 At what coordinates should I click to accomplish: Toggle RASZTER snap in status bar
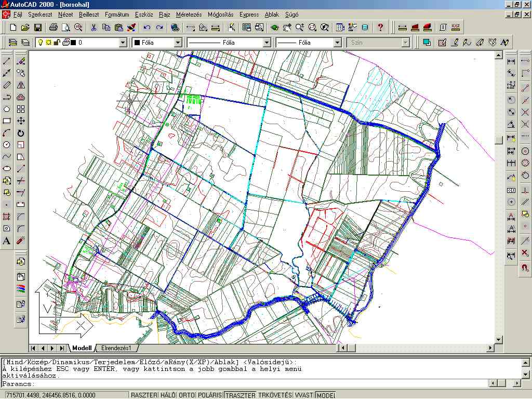pos(144,395)
